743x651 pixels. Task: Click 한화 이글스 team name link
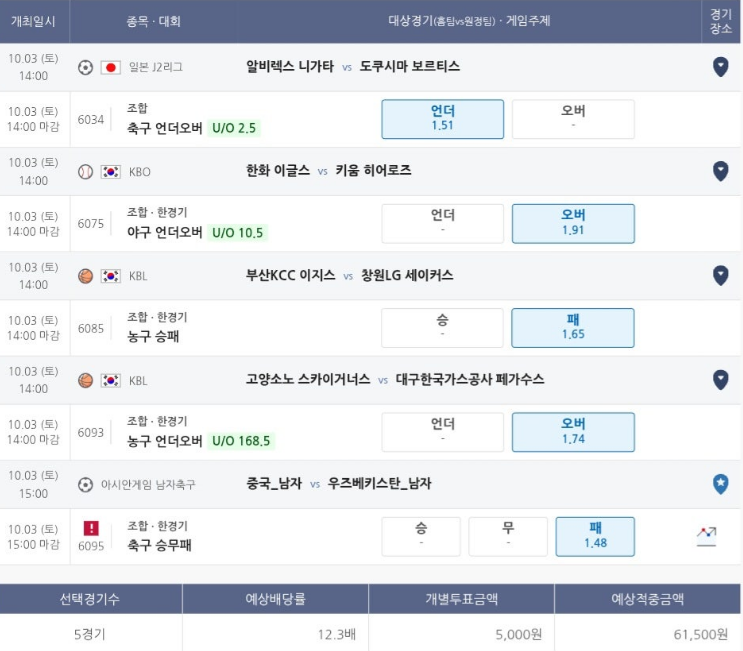coord(278,171)
